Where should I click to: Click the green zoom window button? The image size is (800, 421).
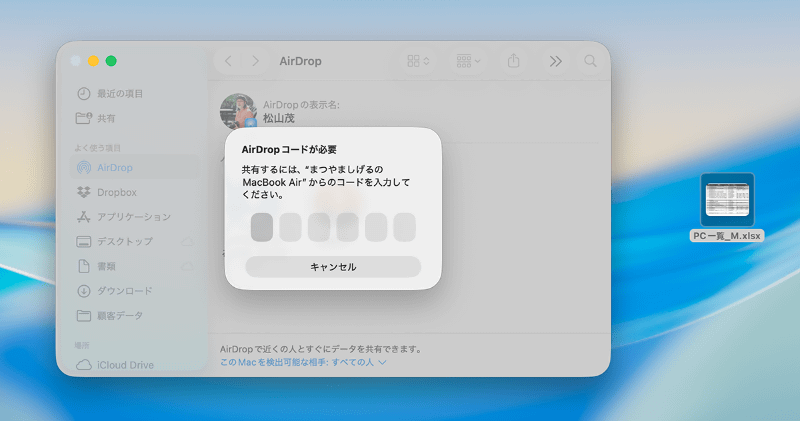point(111,61)
